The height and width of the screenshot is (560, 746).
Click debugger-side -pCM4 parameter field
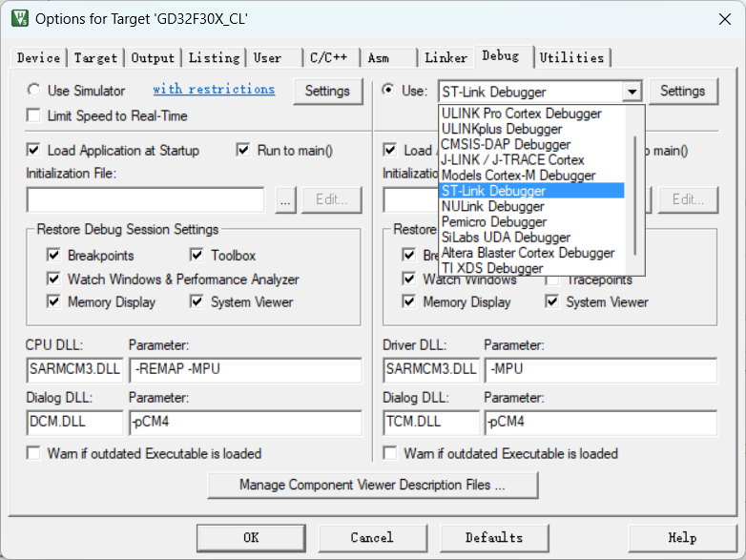coord(601,423)
